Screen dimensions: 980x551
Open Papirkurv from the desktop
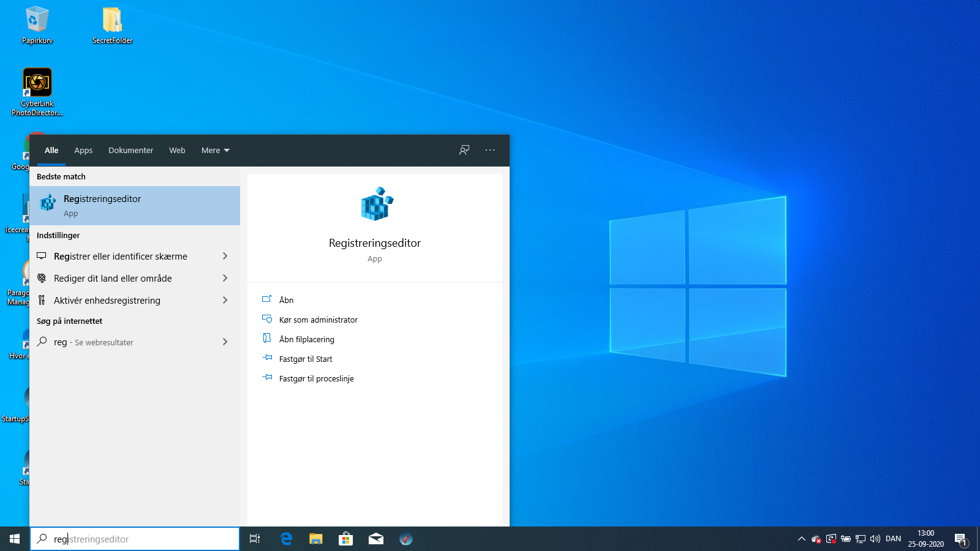click(37, 18)
